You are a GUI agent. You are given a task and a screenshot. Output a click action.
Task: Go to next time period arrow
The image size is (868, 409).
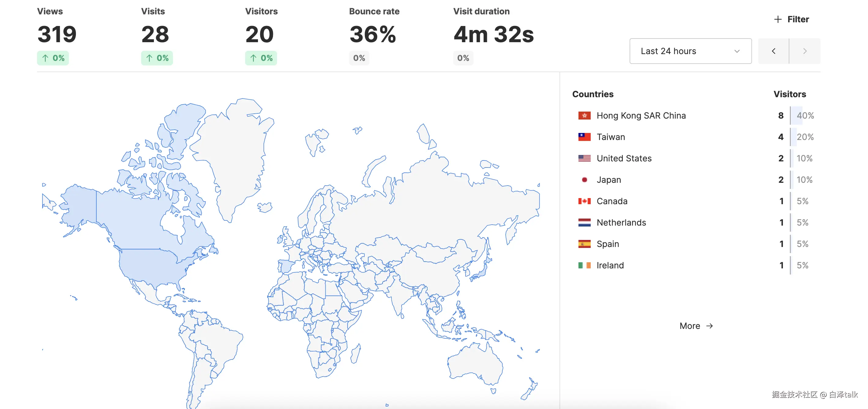click(x=805, y=51)
